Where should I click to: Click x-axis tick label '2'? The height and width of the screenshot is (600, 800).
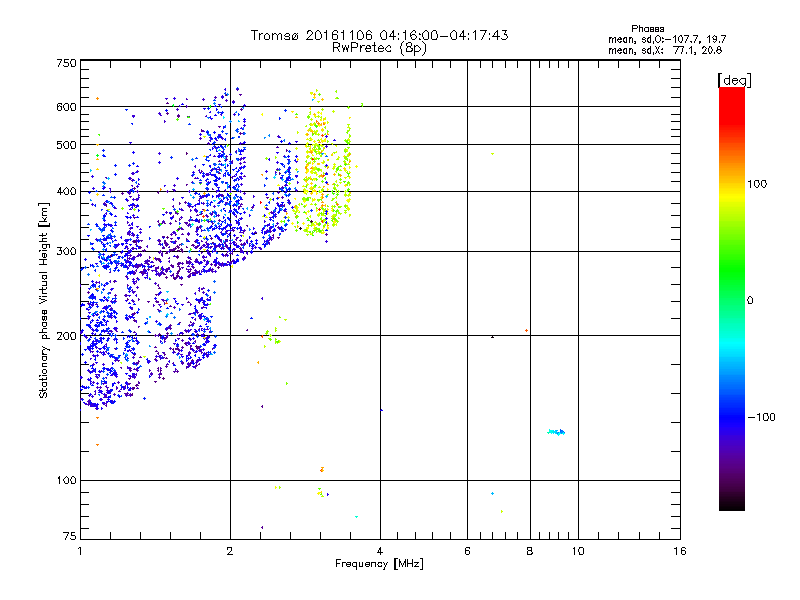[230, 551]
